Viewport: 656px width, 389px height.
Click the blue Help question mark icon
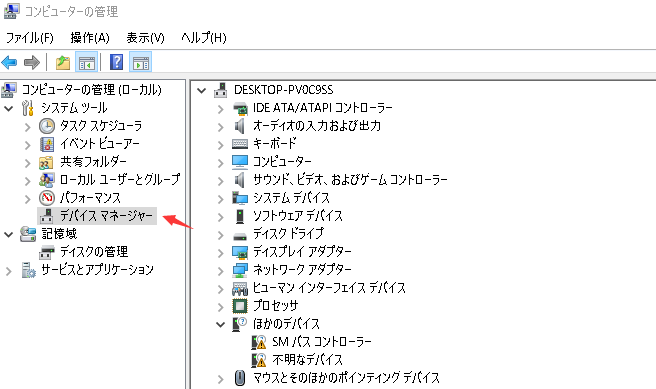click(x=117, y=62)
